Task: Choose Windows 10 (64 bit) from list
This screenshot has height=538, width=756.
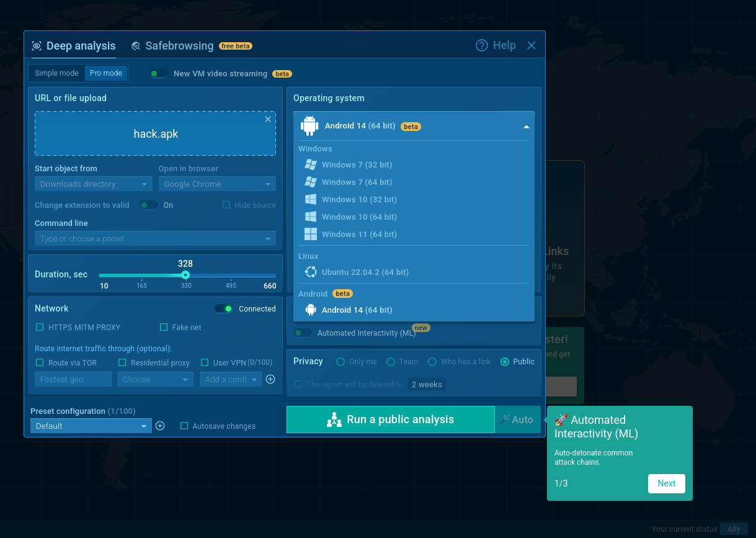Action: 414,217
